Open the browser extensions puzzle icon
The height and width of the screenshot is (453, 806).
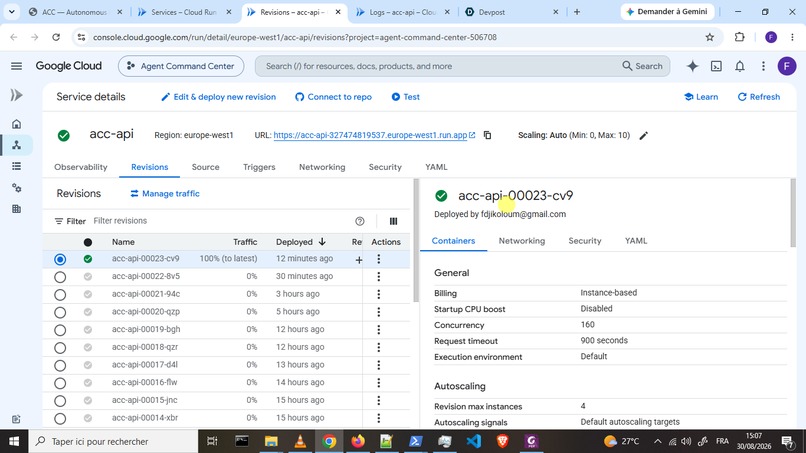pos(739,37)
